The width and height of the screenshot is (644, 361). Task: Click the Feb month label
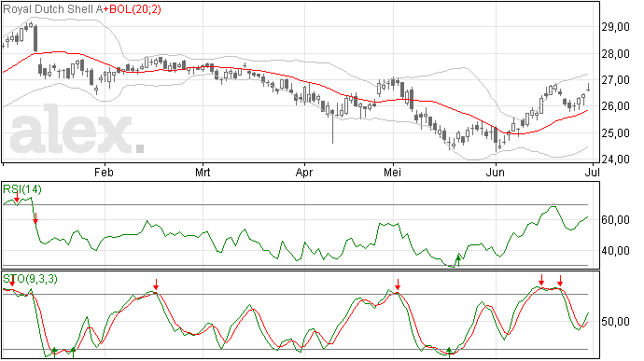point(104,172)
